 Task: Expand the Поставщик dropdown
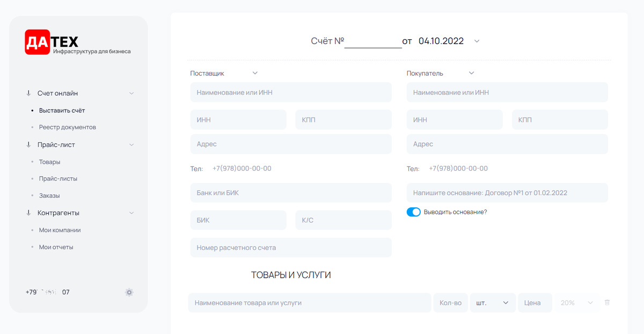tap(255, 73)
